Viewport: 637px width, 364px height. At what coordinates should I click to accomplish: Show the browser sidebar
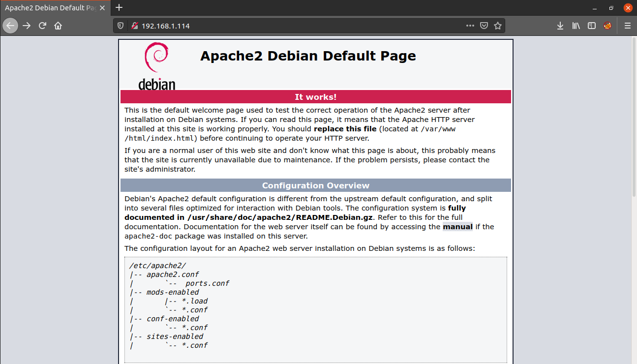592,26
